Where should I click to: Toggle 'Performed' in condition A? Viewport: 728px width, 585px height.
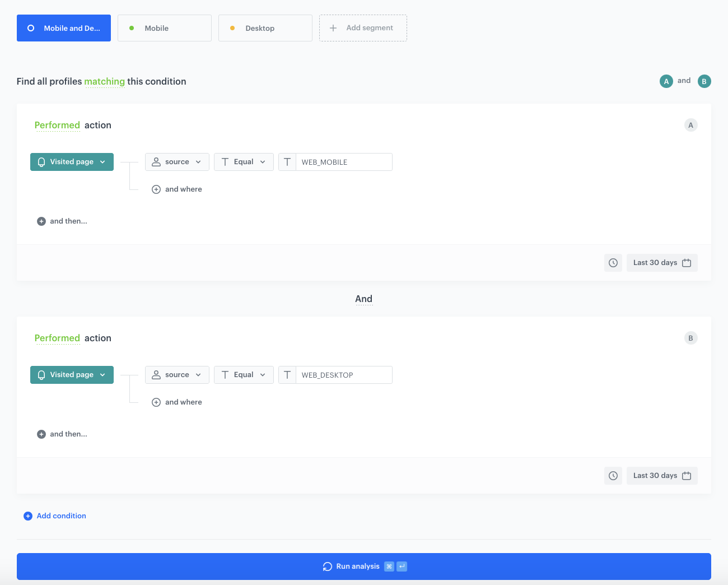coord(57,126)
